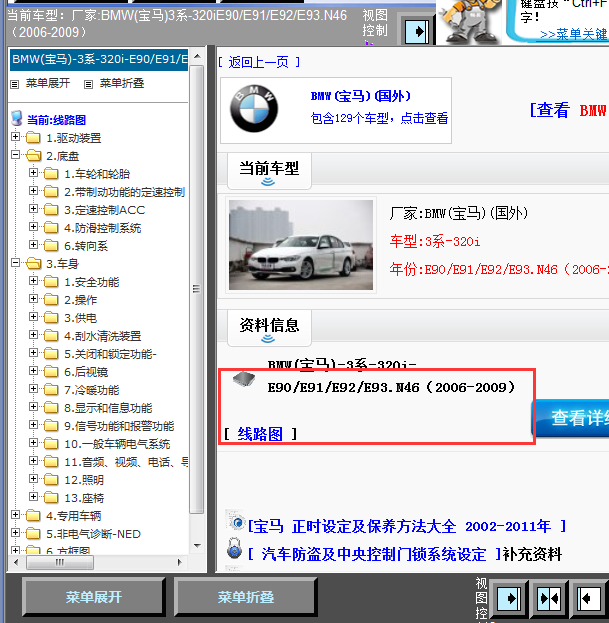Expand the 1.驱动装置 tree node

pos(15,137)
